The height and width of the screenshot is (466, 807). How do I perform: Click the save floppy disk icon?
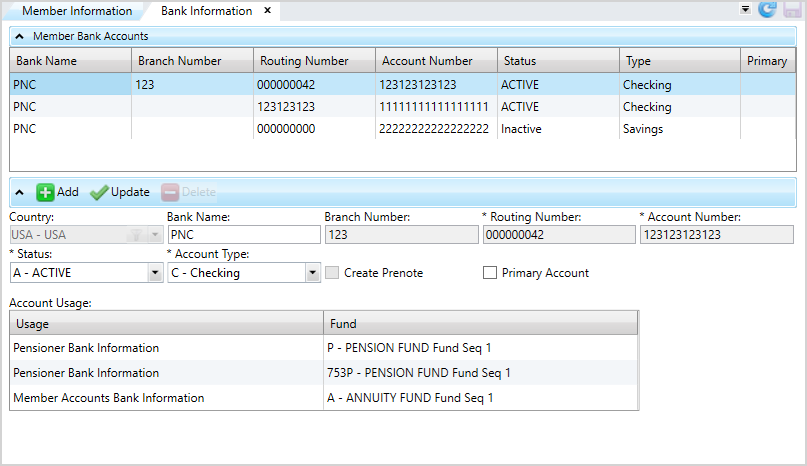[x=790, y=10]
